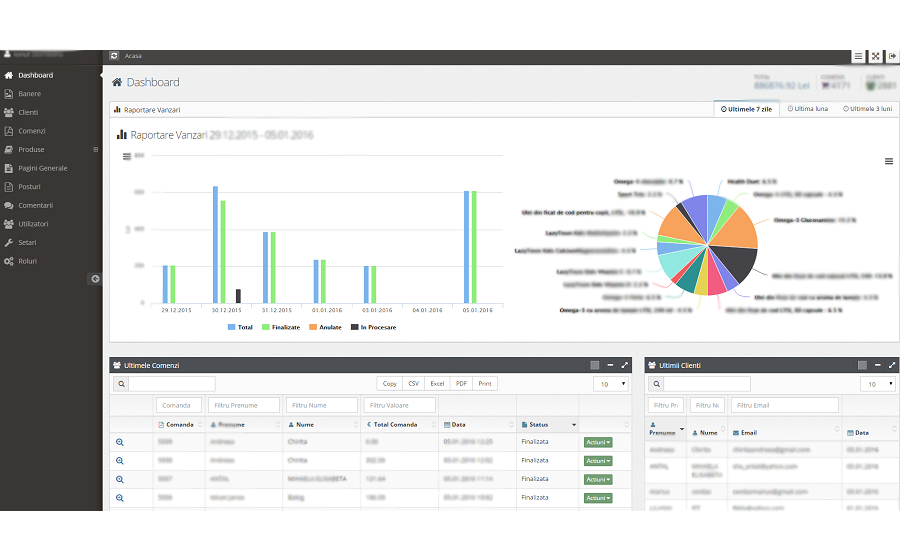Open the pie chart context menu icon

click(889, 161)
